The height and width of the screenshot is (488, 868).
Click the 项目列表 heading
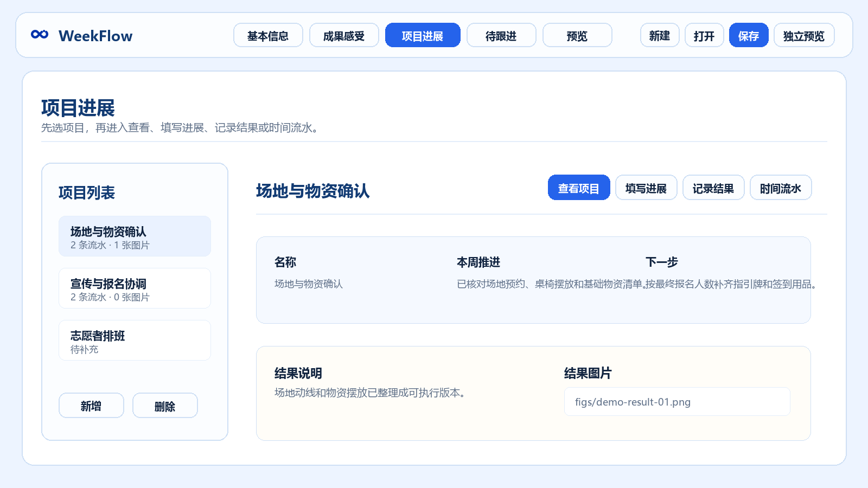pyautogui.click(x=87, y=192)
